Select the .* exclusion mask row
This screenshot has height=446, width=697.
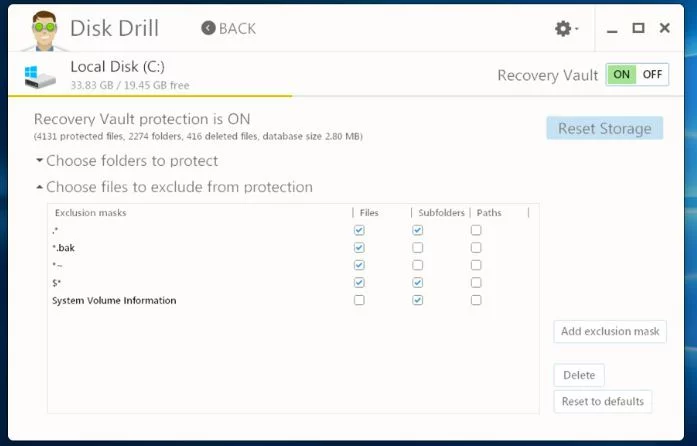[x=293, y=230]
